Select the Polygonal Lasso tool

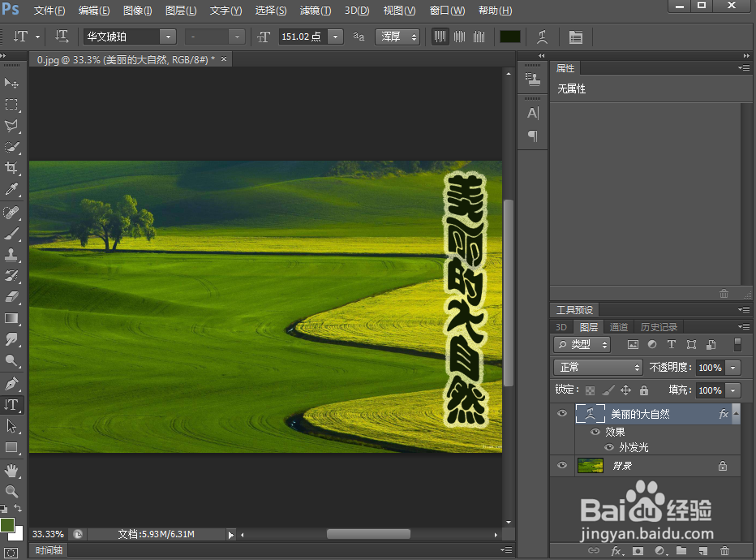pos(11,126)
